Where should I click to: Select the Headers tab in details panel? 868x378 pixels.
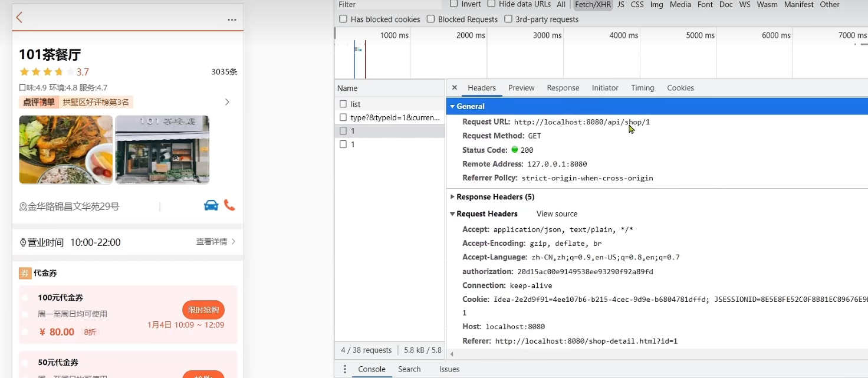click(482, 88)
